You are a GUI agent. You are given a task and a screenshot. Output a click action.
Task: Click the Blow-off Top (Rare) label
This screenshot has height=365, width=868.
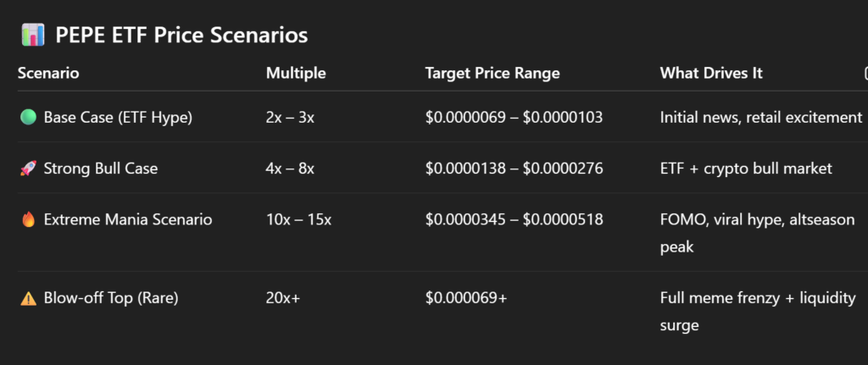[110, 298]
